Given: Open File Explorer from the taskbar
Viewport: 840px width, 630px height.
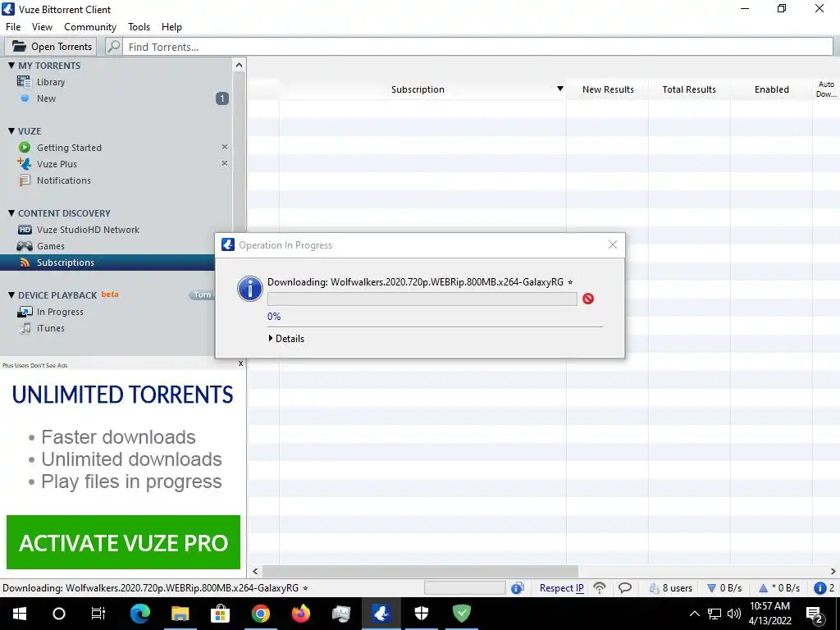Looking at the screenshot, I should tap(180, 614).
